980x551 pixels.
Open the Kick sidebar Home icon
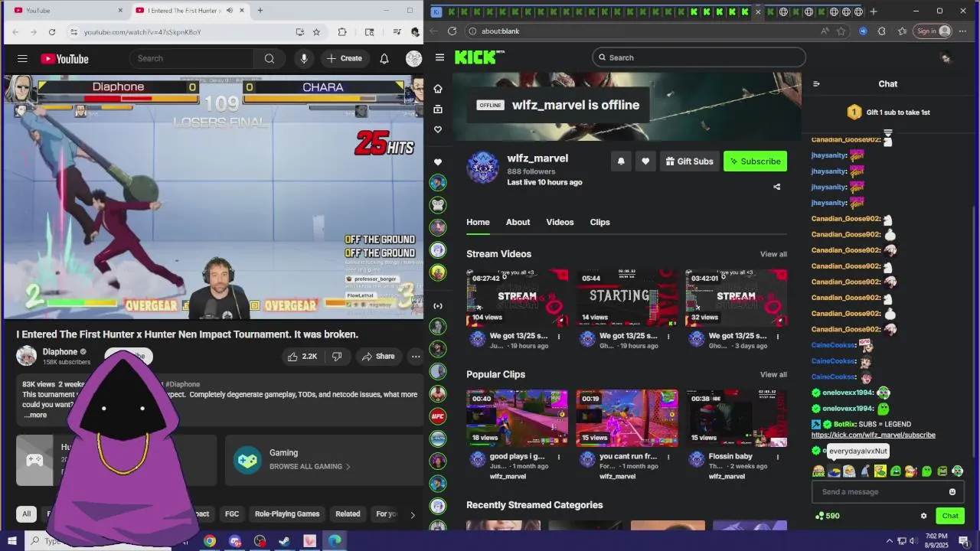click(438, 89)
